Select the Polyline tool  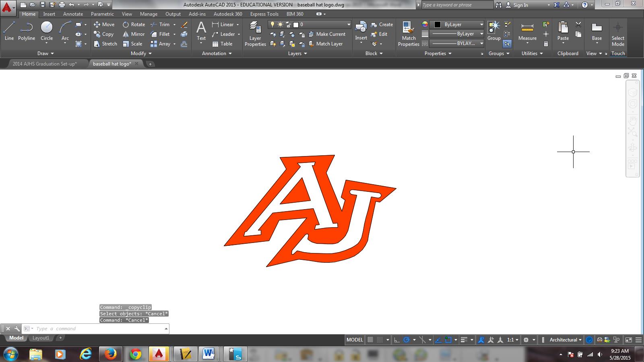tap(27, 31)
